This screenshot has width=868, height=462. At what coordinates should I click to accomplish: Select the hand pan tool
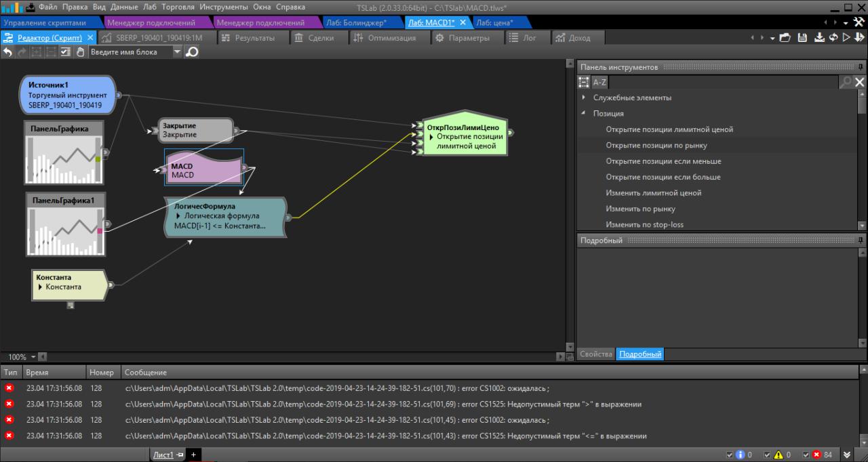[x=80, y=52]
